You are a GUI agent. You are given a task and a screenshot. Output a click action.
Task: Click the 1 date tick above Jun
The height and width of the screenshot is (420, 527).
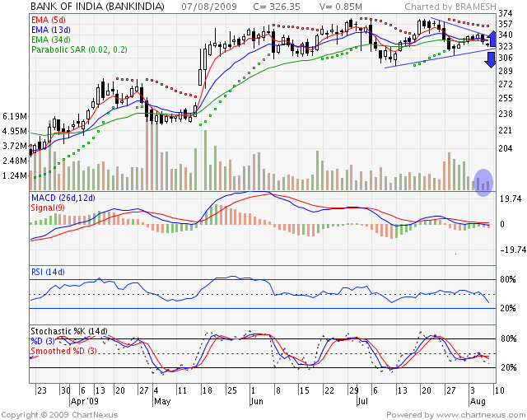253,390
